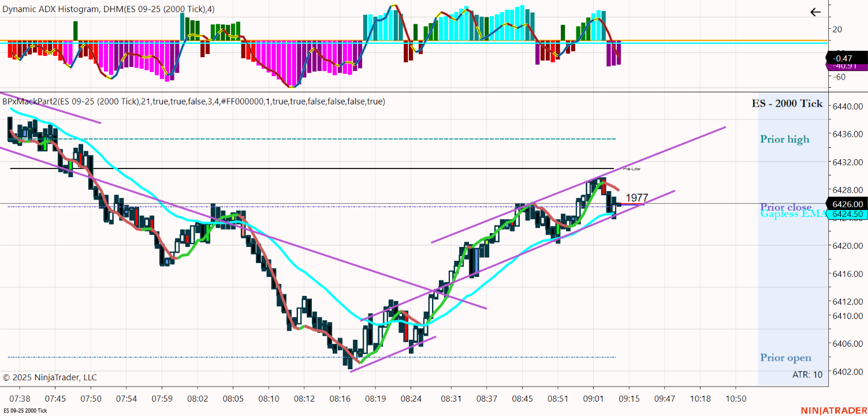868x416 pixels.
Task: Click the 6420.00 price axis label
Action: [x=848, y=246]
